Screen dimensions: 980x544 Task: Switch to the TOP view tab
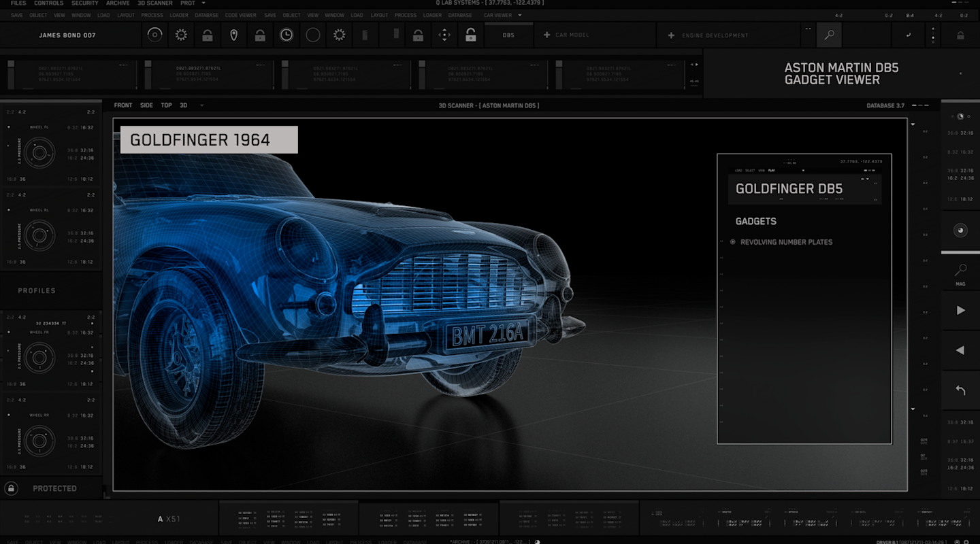(166, 105)
